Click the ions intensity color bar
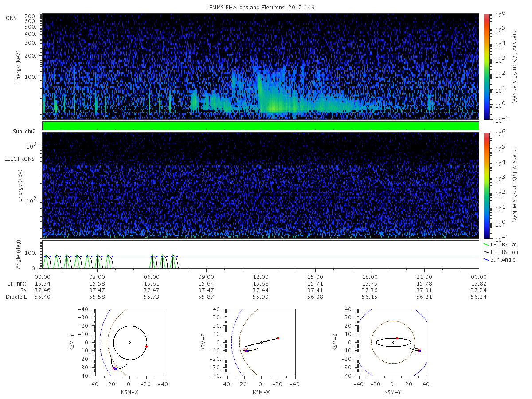532x399 pixels. tap(486, 66)
